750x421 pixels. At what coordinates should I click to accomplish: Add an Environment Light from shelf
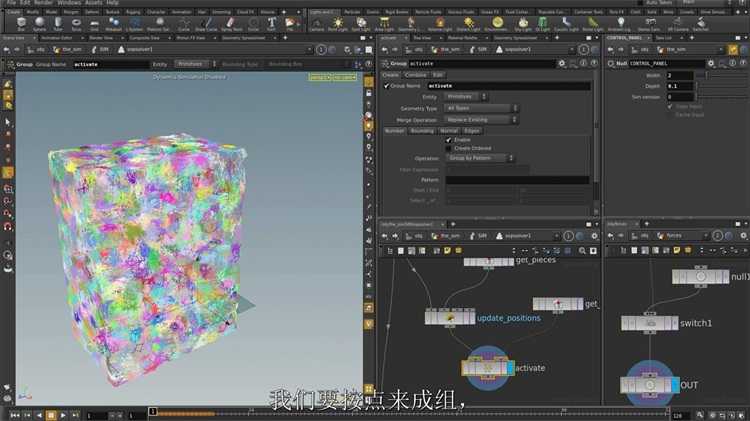click(x=496, y=24)
